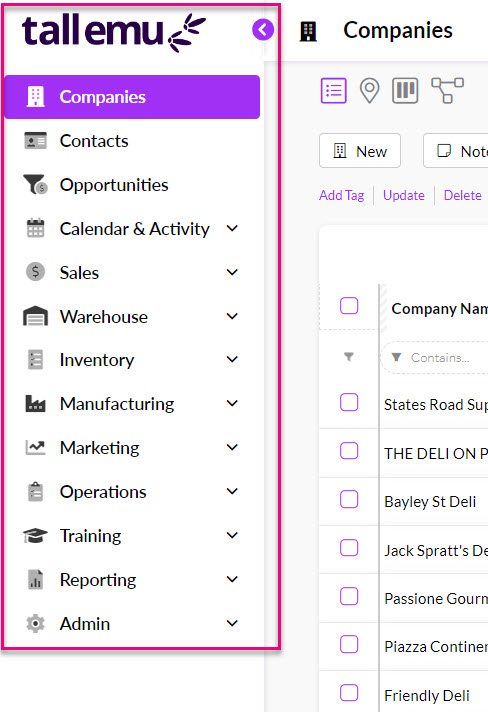The height and width of the screenshot is (712, 488).
Task: Select the Jack Spratt's checkbox
Action: click(x=349, y=548)
